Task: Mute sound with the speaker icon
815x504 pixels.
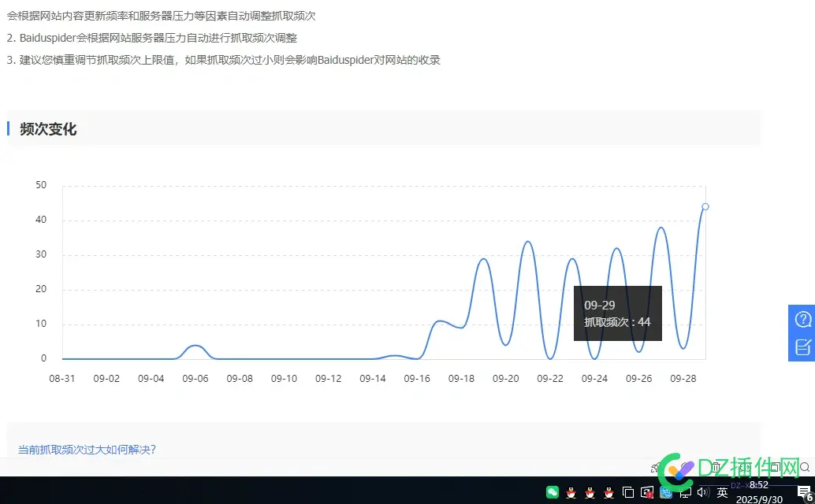Action: pyautogui.click(x=702, y=492)
